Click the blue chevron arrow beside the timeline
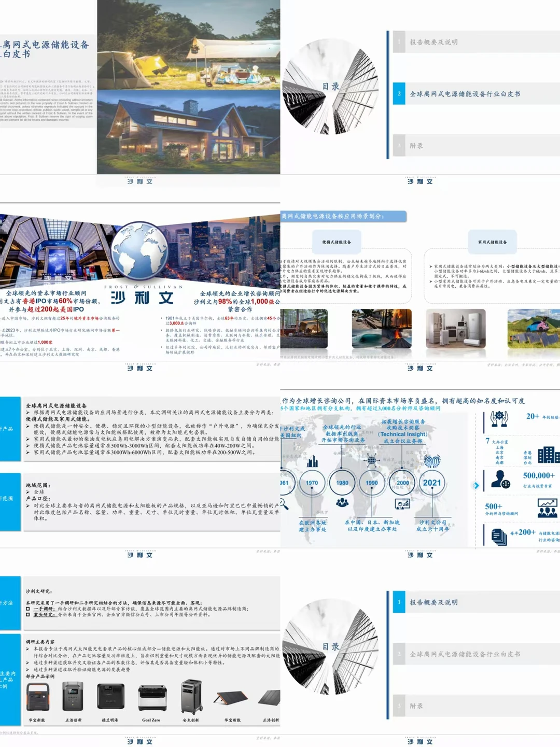This screenshot has width=560, height=747. pos(476,486)
